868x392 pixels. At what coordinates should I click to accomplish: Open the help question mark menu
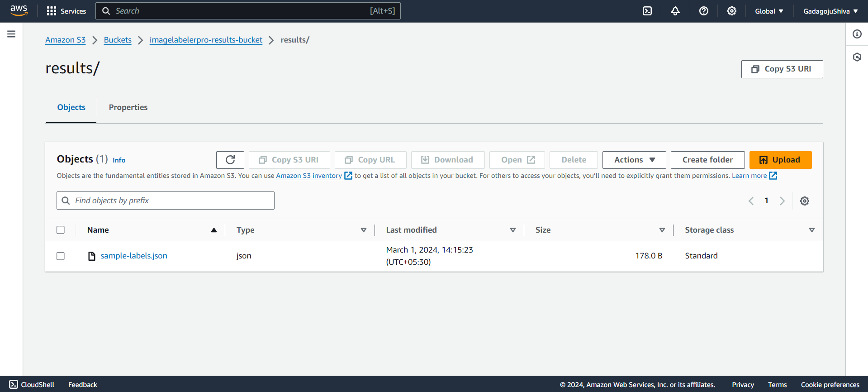704,11
